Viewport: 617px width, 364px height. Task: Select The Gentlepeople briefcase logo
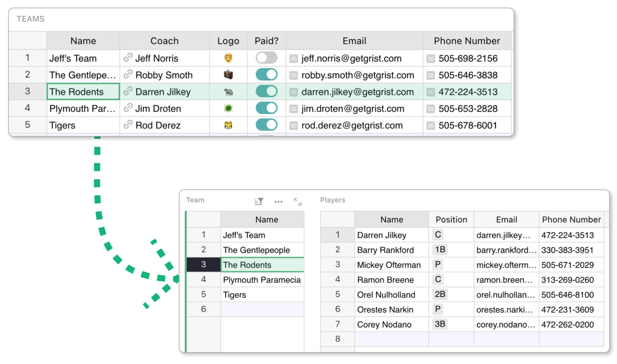coord(228,75)
